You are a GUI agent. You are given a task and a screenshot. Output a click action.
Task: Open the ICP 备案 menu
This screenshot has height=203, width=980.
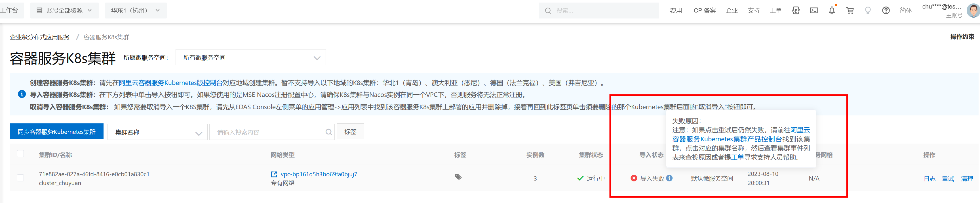[x=704, y=11]
